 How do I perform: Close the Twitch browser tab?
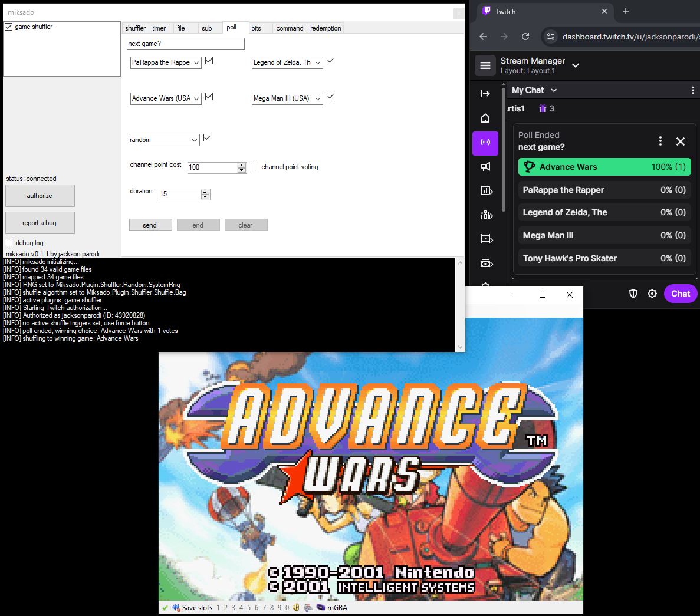(x=604, y=11)
